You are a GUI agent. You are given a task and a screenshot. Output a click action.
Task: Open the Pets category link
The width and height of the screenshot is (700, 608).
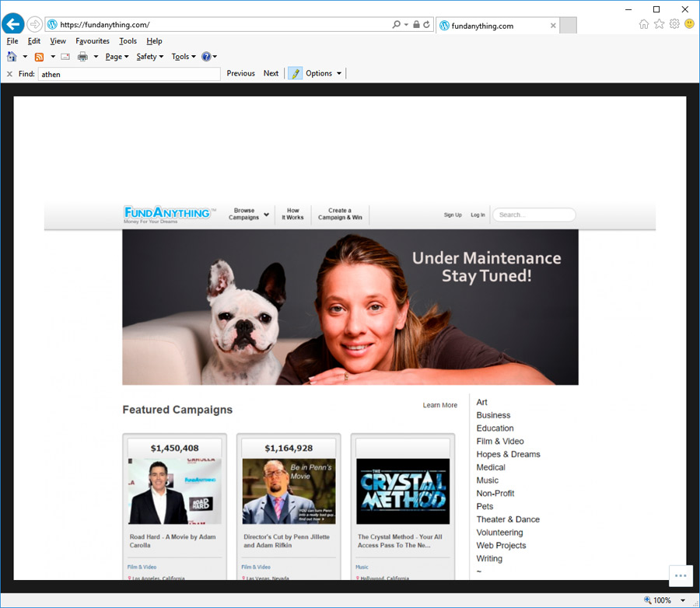pyautogui.click(x=485, y=506)
